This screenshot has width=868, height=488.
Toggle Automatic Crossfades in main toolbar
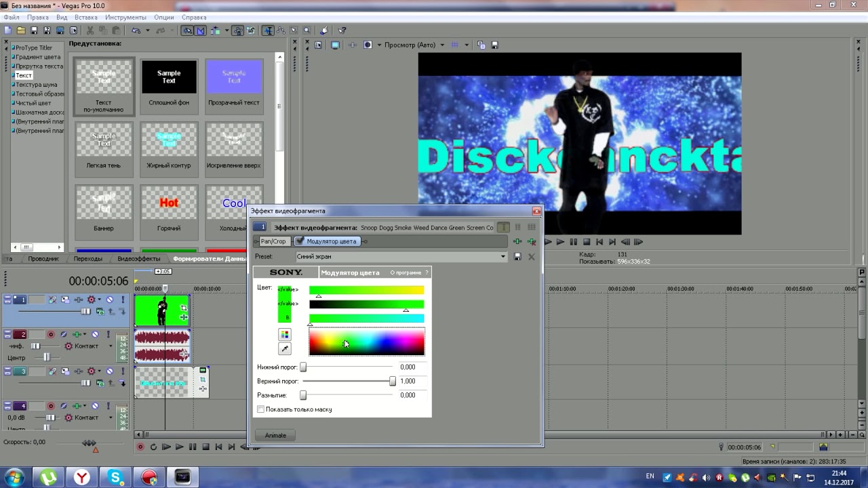tap(201, 30)
